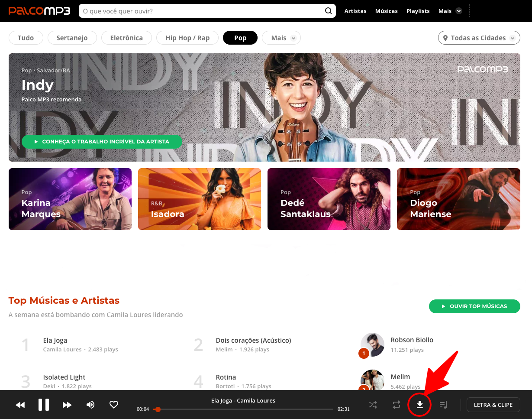Click the search magnifier icon
532x419 pixels.
(x=328, y=10)
